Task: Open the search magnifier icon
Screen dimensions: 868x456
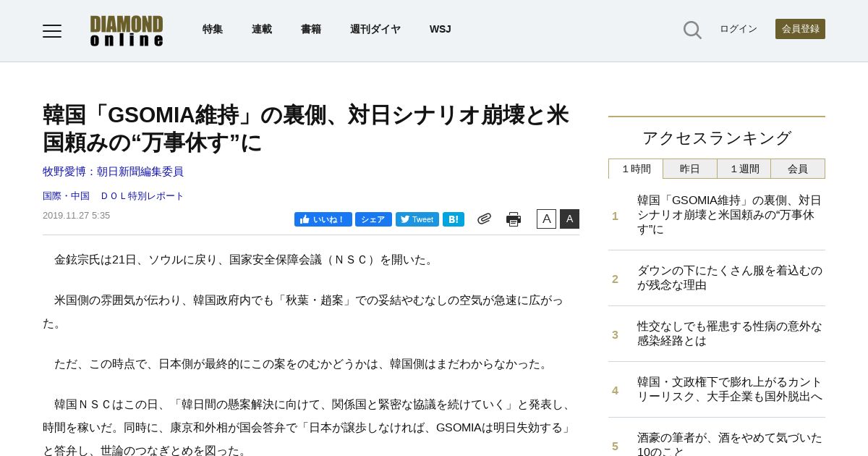Action: (x=692, y=30)
